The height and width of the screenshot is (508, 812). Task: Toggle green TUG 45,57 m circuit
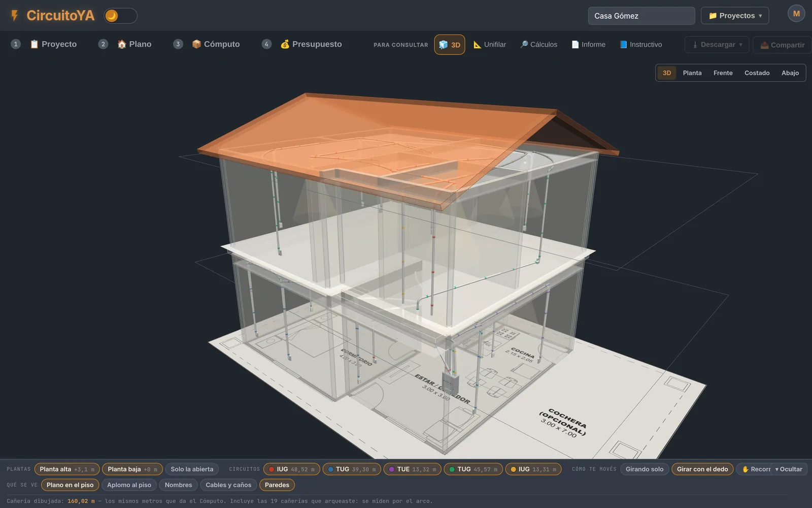point(473,469)
